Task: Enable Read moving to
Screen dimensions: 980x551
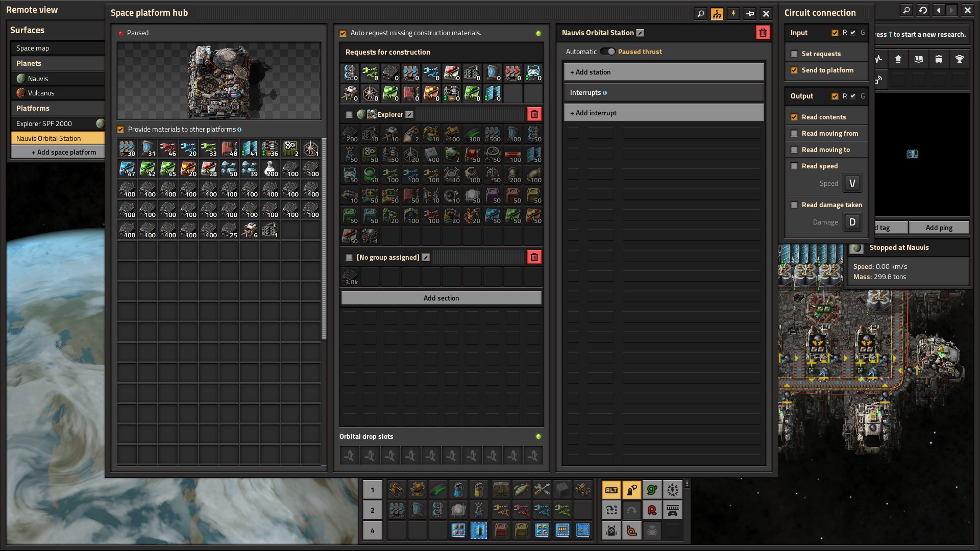Action: (794, 149)
